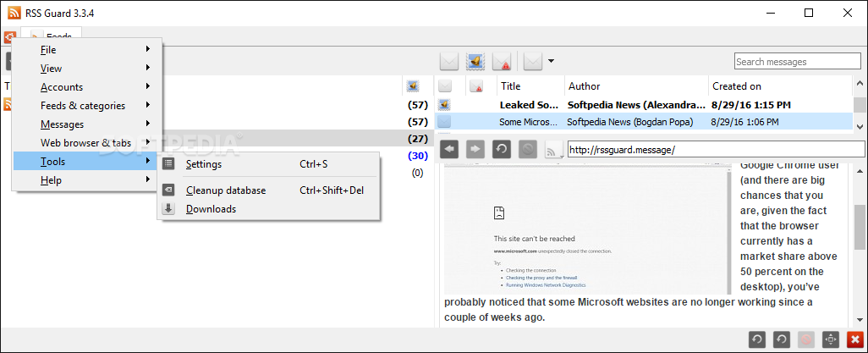Select feed row with count (0)
This screenshot has width=868, height=353.
point(217,173)
